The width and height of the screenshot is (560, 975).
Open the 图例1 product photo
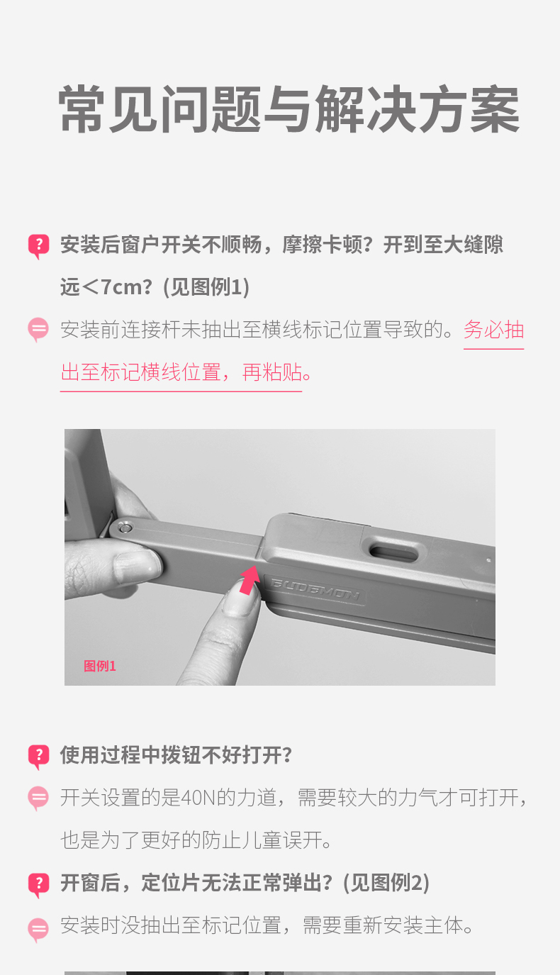pos(280,557)
